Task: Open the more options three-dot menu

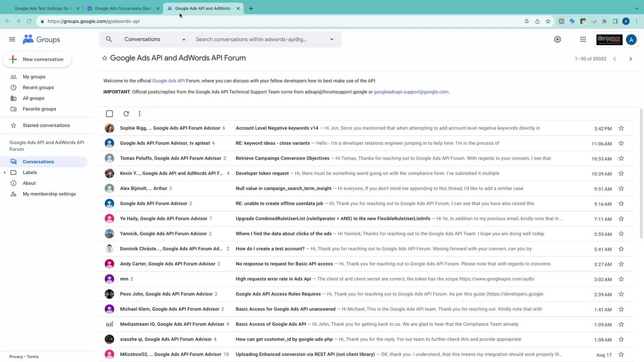Action: pyautogui.click(x=139, y=114)
